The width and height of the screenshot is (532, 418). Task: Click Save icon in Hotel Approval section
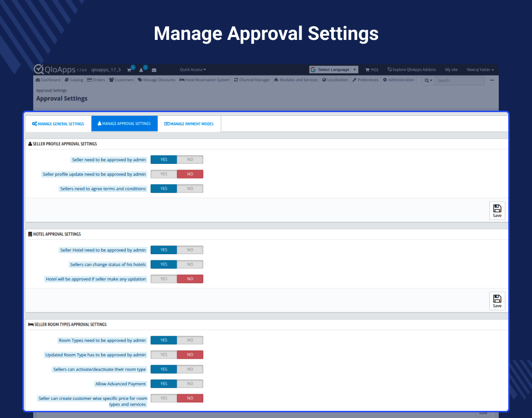pyautogui.click(x=497, y=301)
